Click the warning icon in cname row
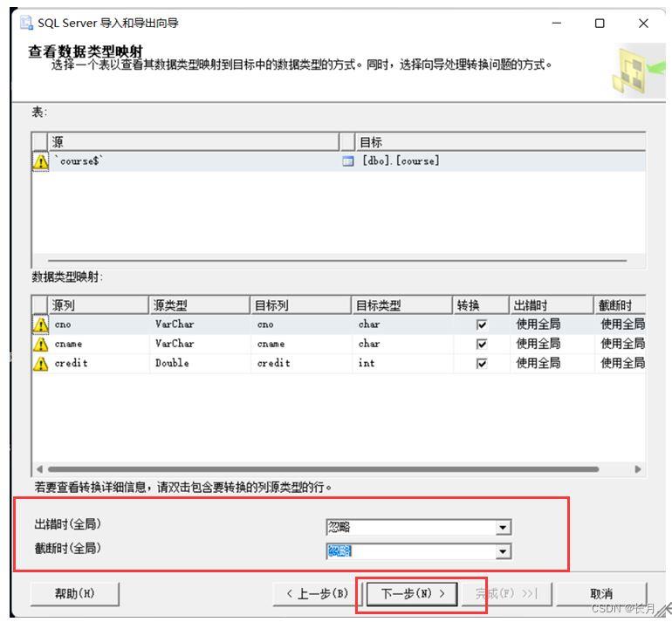The image size is (672, 622). (40, 344)
